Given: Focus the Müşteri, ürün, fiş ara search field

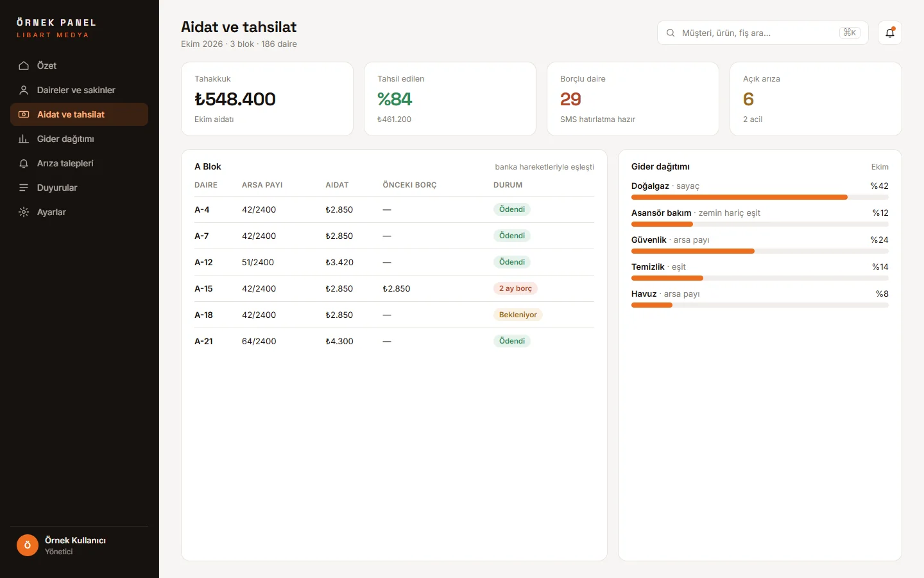Looking at the screenshot, I should coord(763,33).
